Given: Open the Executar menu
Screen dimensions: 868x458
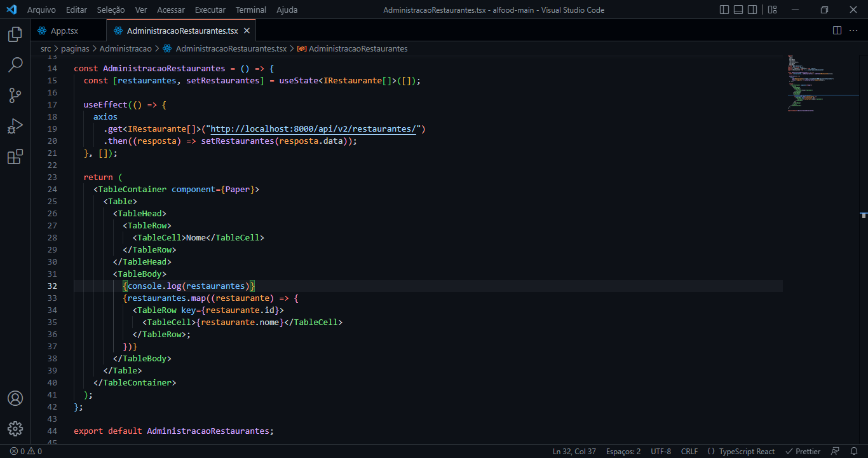Looking at the screenshot, I should pos(210,10).
